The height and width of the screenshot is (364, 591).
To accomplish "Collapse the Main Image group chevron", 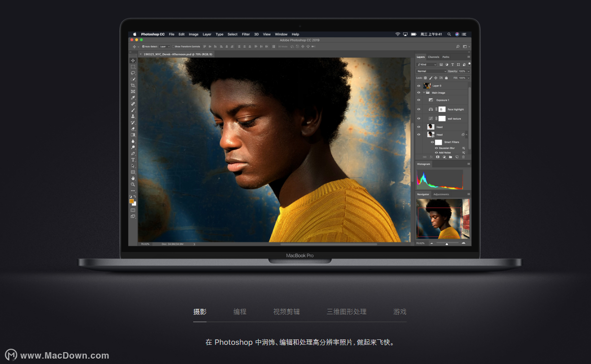I will pos(423,93).
